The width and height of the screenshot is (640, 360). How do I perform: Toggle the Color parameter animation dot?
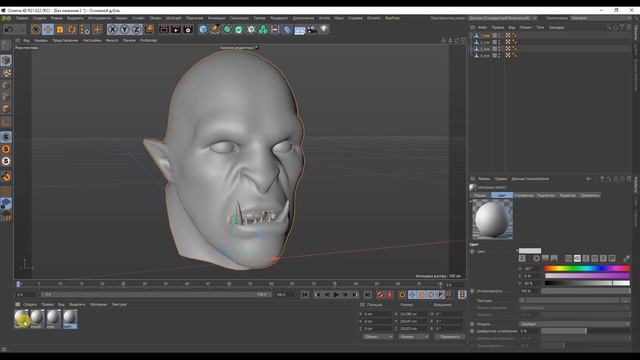click(472, 251)
